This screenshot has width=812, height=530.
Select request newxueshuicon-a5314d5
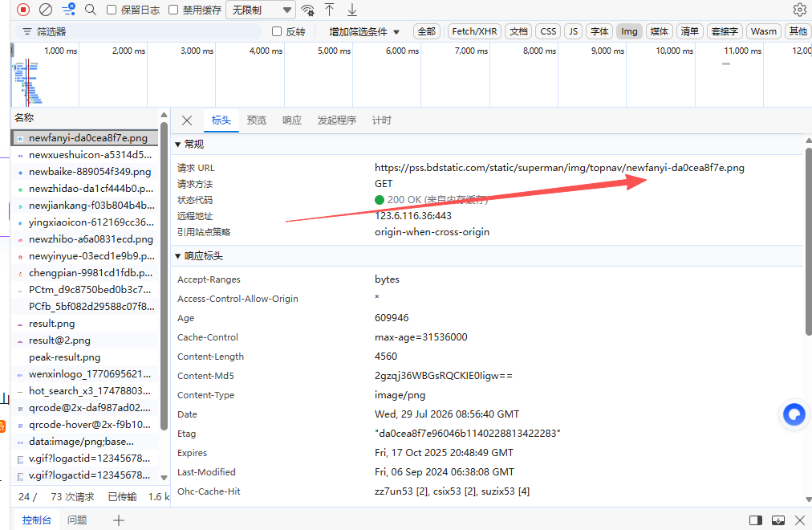84,155
